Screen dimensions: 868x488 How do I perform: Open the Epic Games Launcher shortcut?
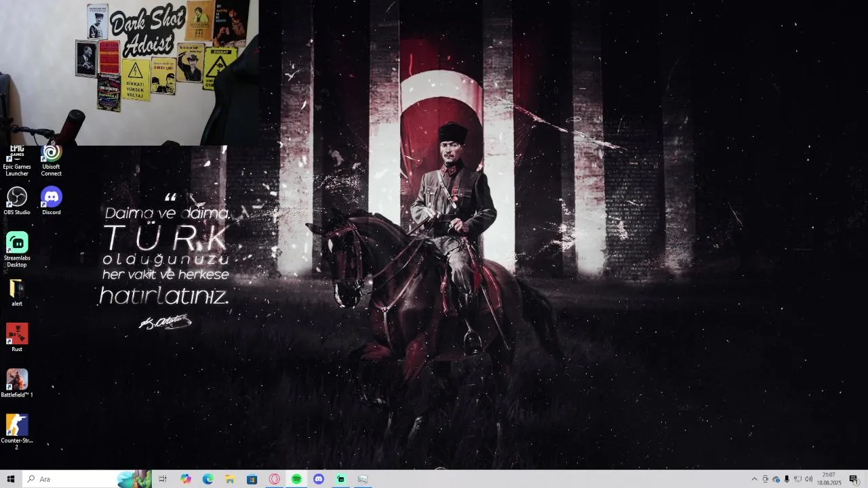pyautogui.click(x=17, y=161)
